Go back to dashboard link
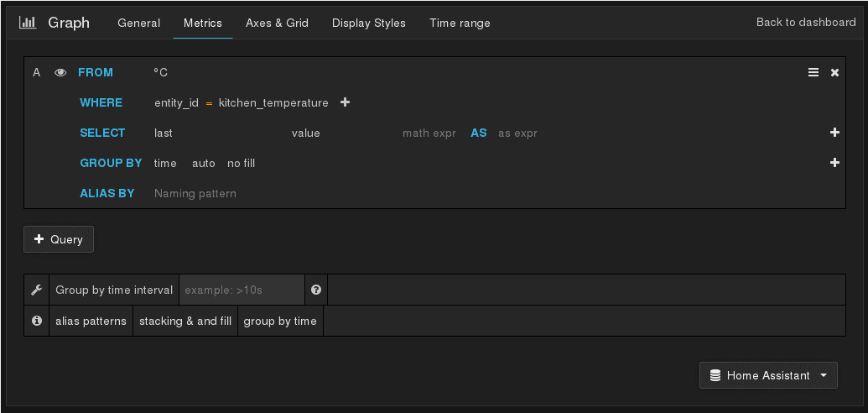868x413 pixels. tap(805, 23)
